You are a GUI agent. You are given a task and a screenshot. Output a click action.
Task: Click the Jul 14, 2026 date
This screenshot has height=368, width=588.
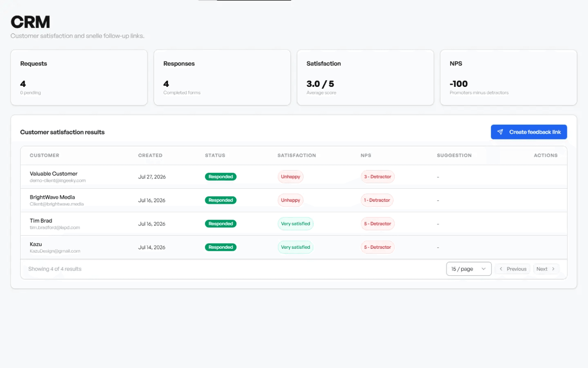click(x=152, y=247)
